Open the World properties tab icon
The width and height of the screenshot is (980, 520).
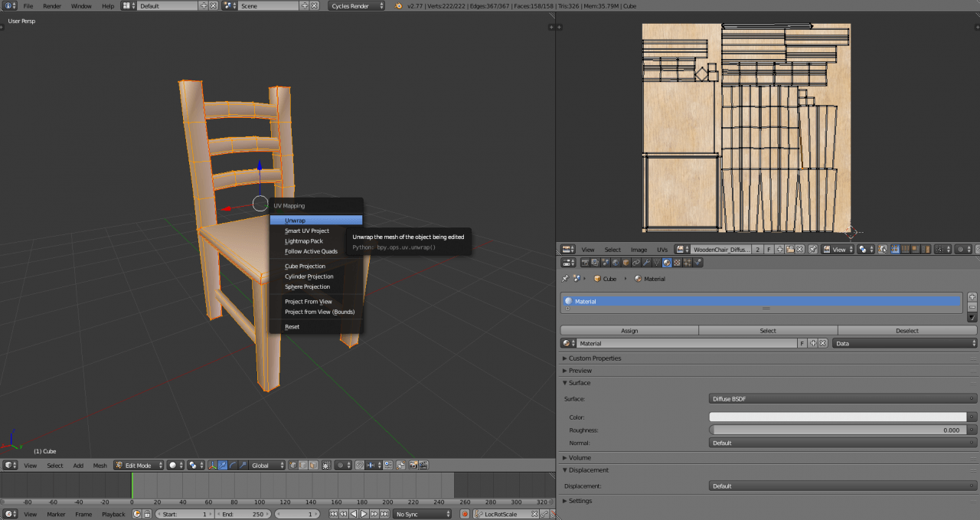tap(614, 263)
